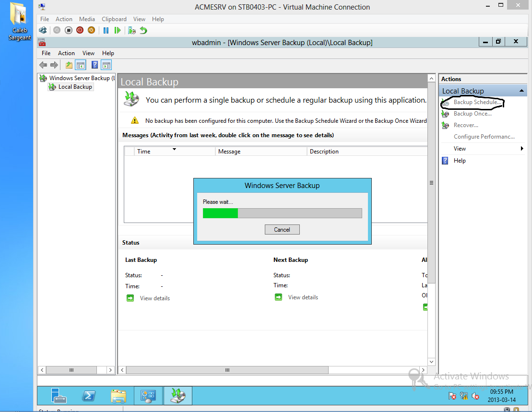The height and width of the screenshot is (412, 532).
Task: Open the Media menu
Action: pyautogui.click(x=87, y=19)
